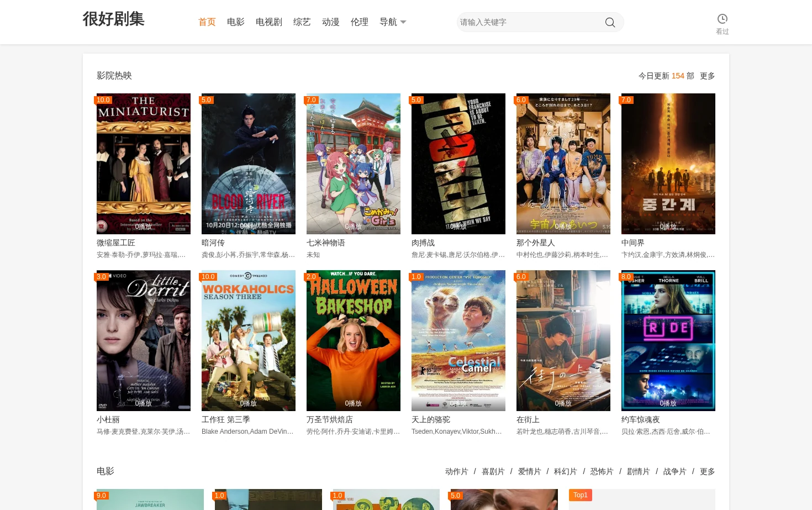Open the 肉搏战 movie poster
812x510 pixels.
(x=458, y=164)
